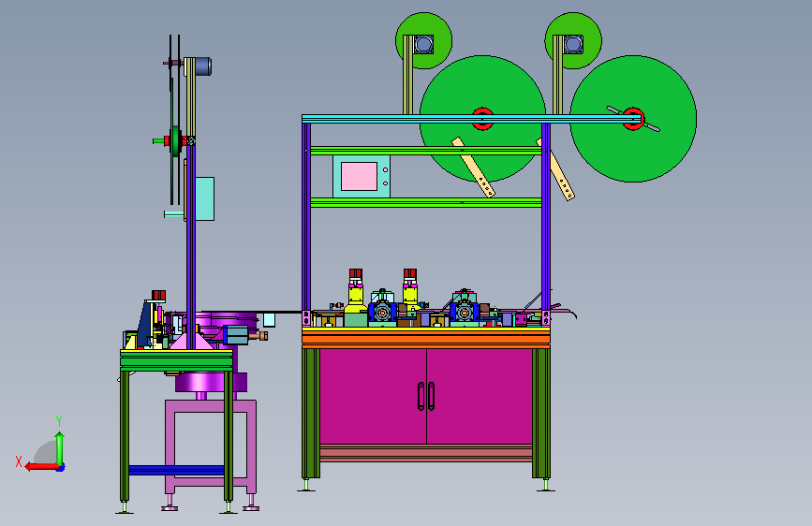The width and height of the screenshot is (812, 526).
Task: Select the rightmost large green reel
Action: coord(633,119)
